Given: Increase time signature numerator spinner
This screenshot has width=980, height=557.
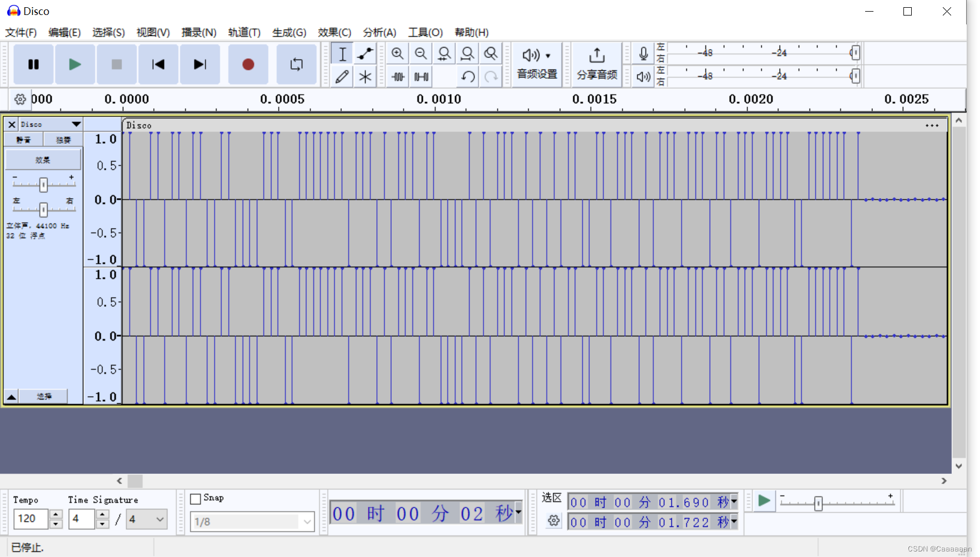Looking at the screenshot, I should (x=102, y=514).
